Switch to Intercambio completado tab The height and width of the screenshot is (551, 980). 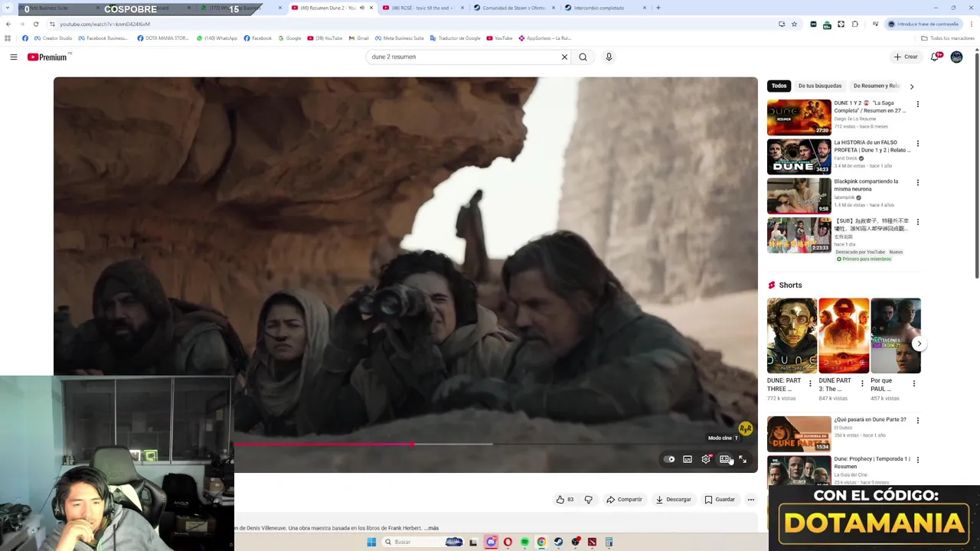pos(605,8)
